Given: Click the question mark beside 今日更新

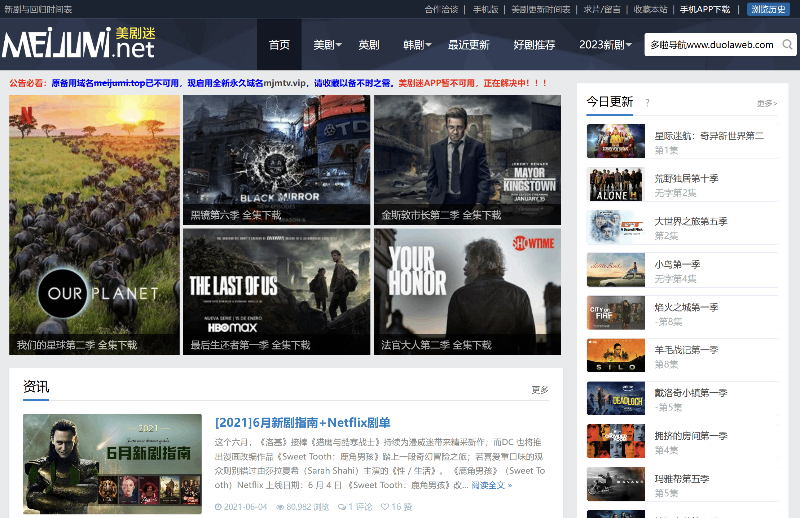Looking at the screenshot, I should [x=647, y=103].
